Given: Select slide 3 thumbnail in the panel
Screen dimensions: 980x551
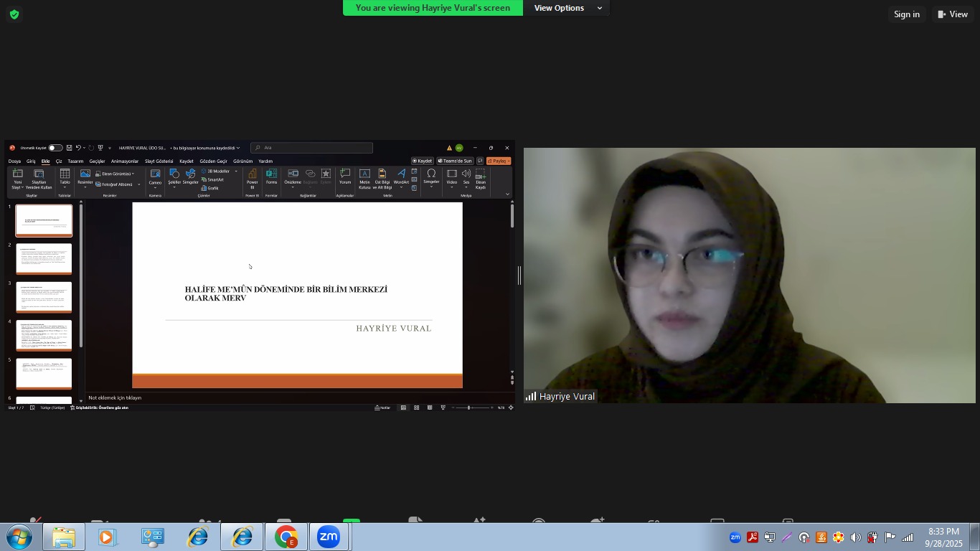Looking at the screenshot, I should point(44,298).
